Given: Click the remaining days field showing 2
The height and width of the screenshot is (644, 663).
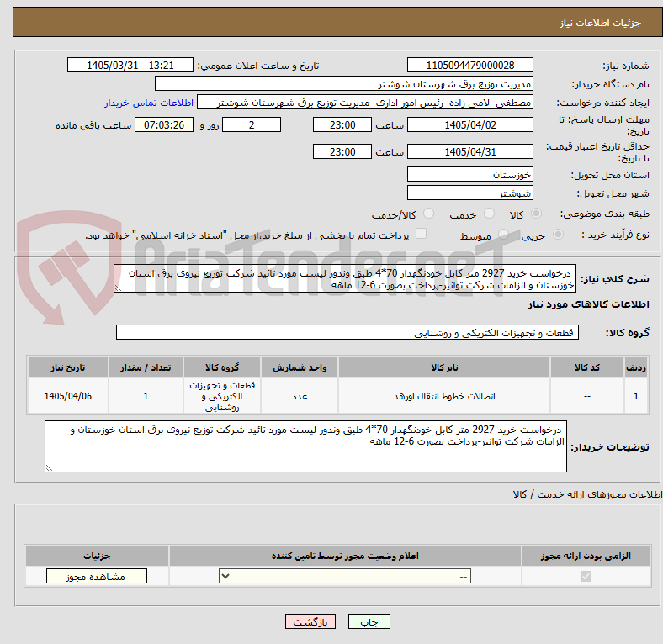Looking at the screenshot, I should click(x=252, y=125).
